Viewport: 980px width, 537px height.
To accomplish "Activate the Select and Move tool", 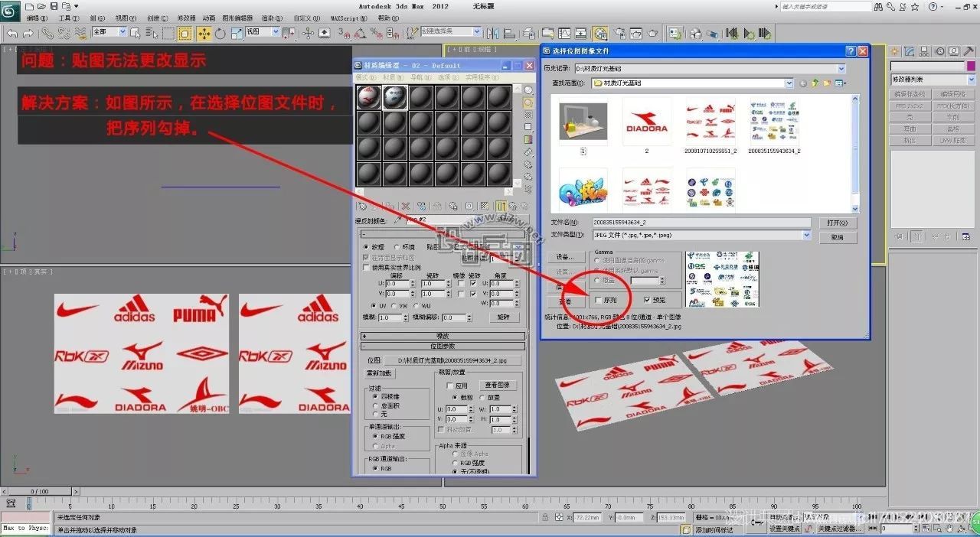I will point(204,33).
